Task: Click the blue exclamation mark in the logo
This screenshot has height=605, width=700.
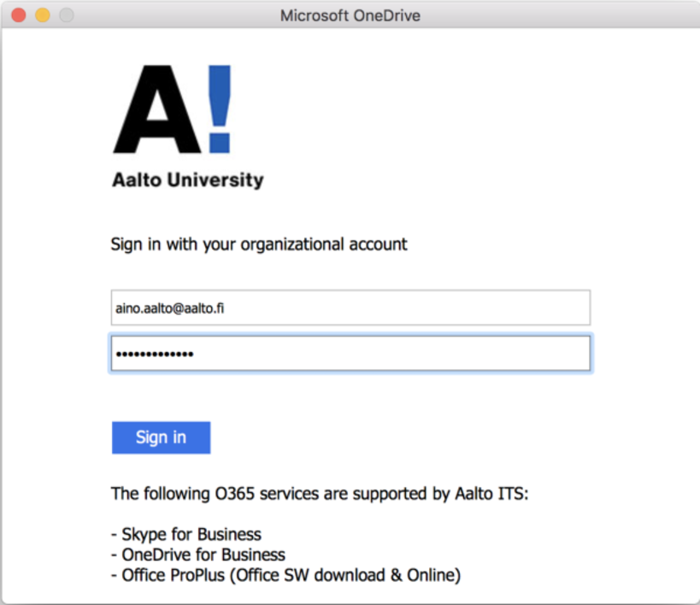Action: [219, 109]
